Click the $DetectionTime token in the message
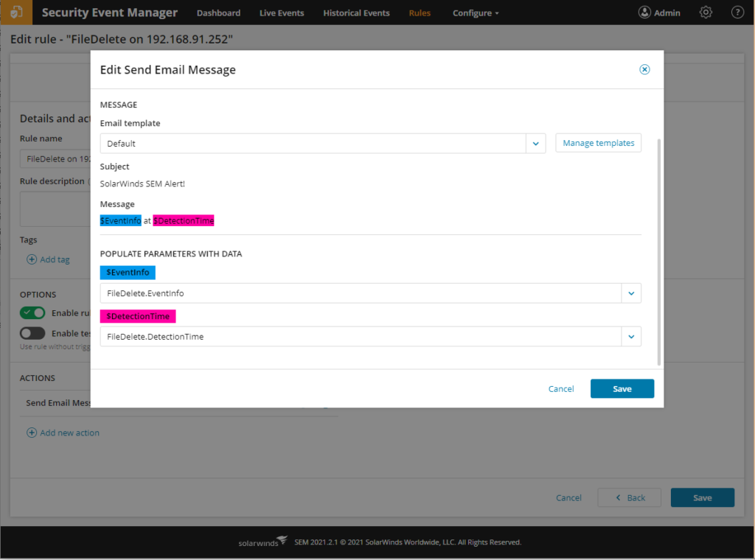Image resolution: width=755 pixels, height=560 pixels. coord(184,220)
